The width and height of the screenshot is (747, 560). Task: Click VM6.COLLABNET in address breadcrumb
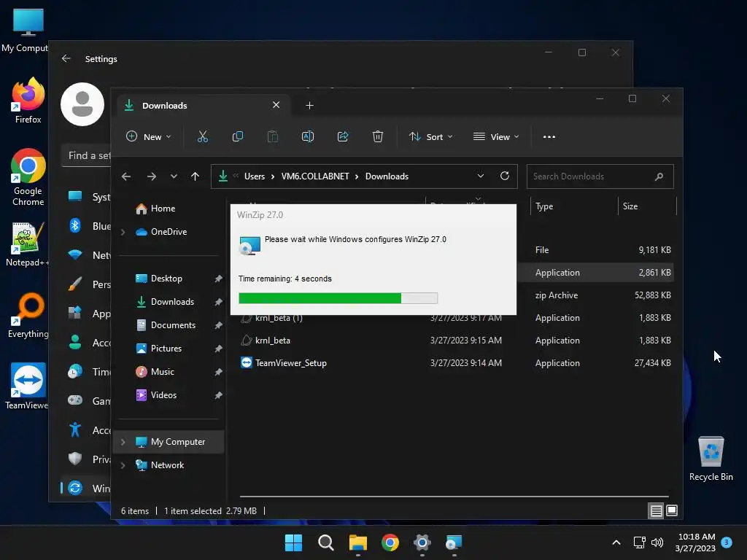point(315,176)
